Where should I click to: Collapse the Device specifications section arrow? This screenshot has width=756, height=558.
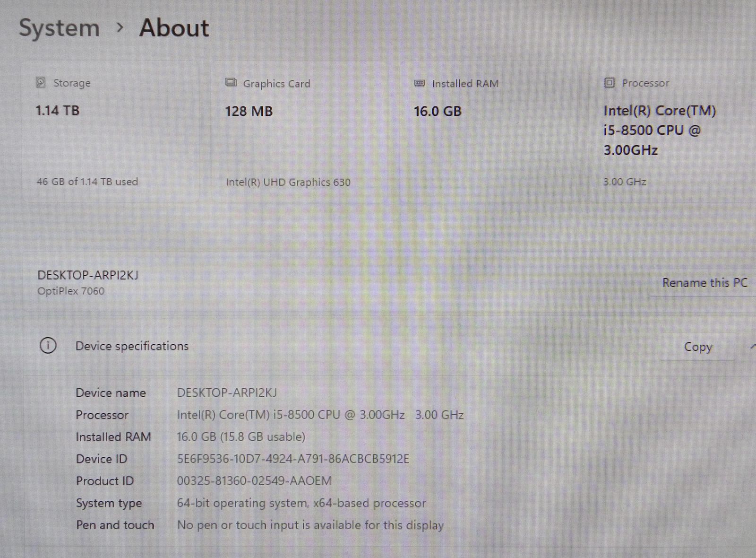752,347
